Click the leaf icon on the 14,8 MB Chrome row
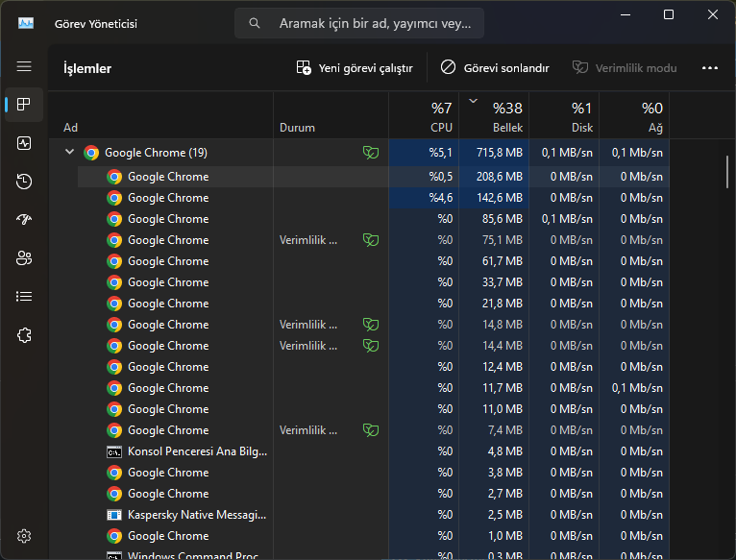Viewport: 736px width, 560px height. [x=371, y=325]
